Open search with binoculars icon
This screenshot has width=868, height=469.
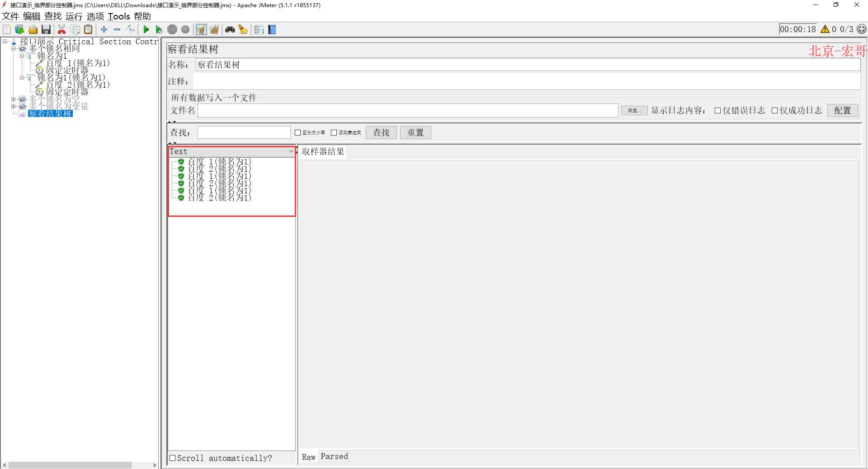pyautogui.click(x=230, y=29)
